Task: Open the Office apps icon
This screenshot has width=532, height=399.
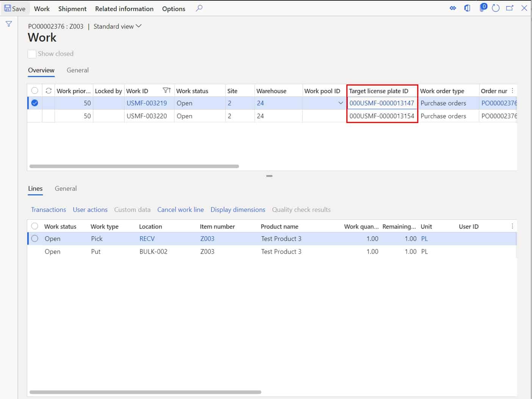Action: tap(467, 8)
